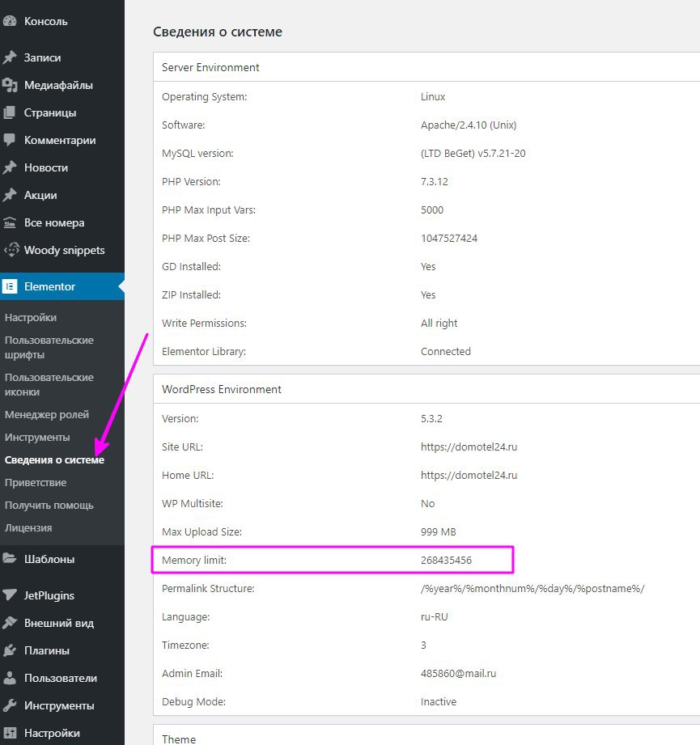700x745 pixels.
Task: Open Приветствие submenu link
Action: 36,482
